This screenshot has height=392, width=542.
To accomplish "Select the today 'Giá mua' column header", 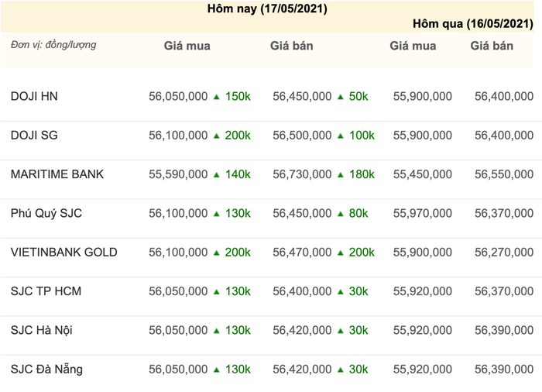I will click(x=187, y=46).
